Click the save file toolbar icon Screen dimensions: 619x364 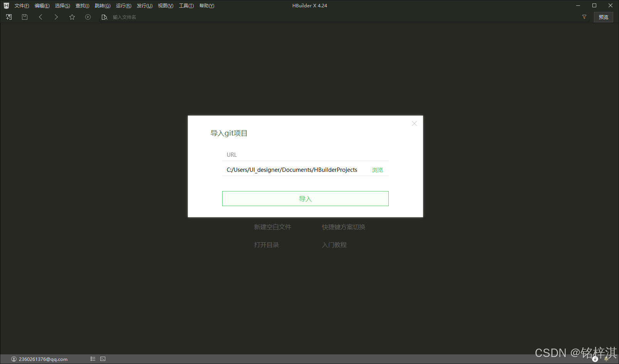click(x=25, y=17)
